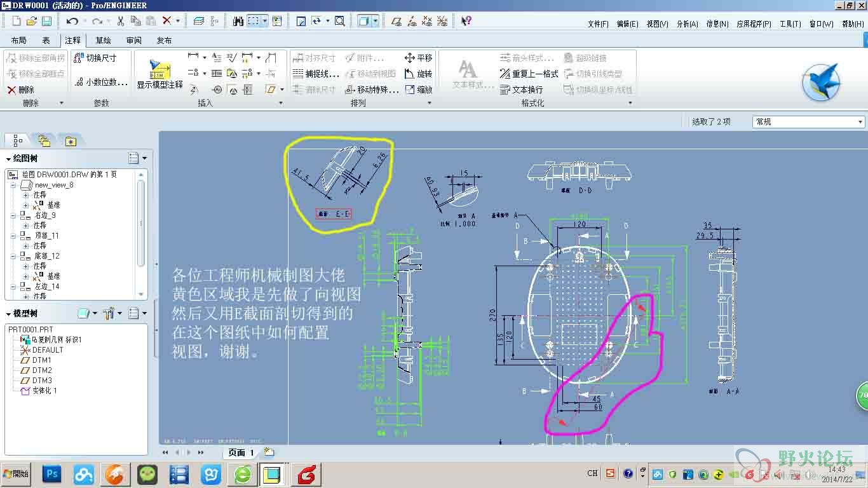Switch to the 发布 publish tab
The width and height of the screenshot is (868, 488).
click(x=164, y=40)
